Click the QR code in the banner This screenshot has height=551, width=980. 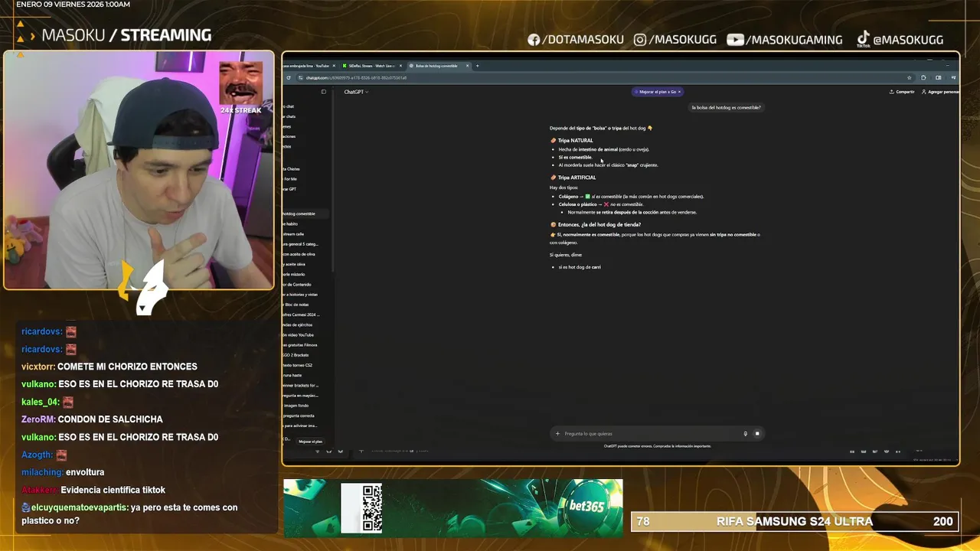coord(372,507)
